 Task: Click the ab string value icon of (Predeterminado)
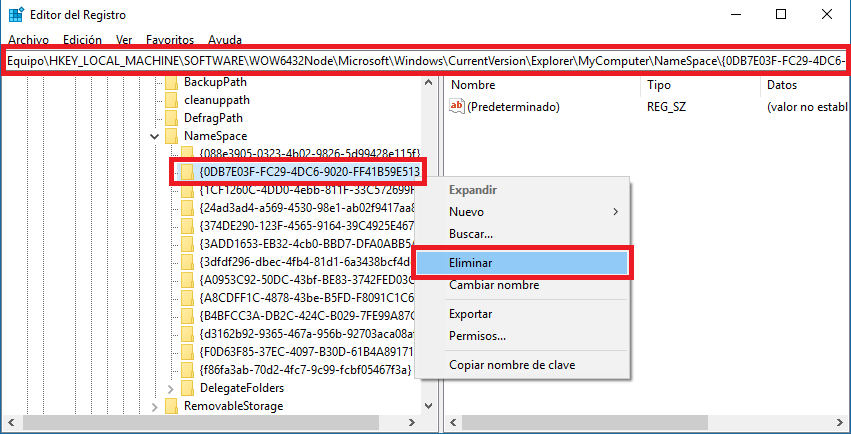[x=457, y=106]
